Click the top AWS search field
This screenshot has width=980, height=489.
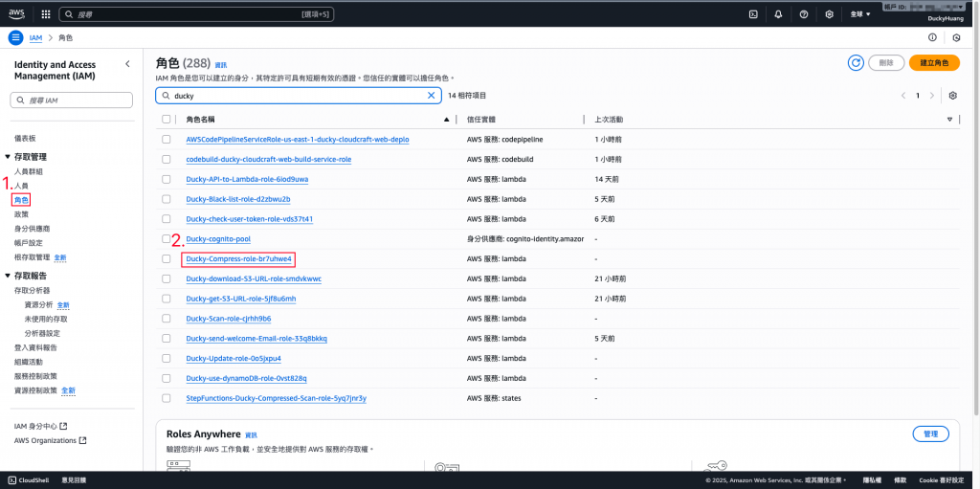coord(196,13)
